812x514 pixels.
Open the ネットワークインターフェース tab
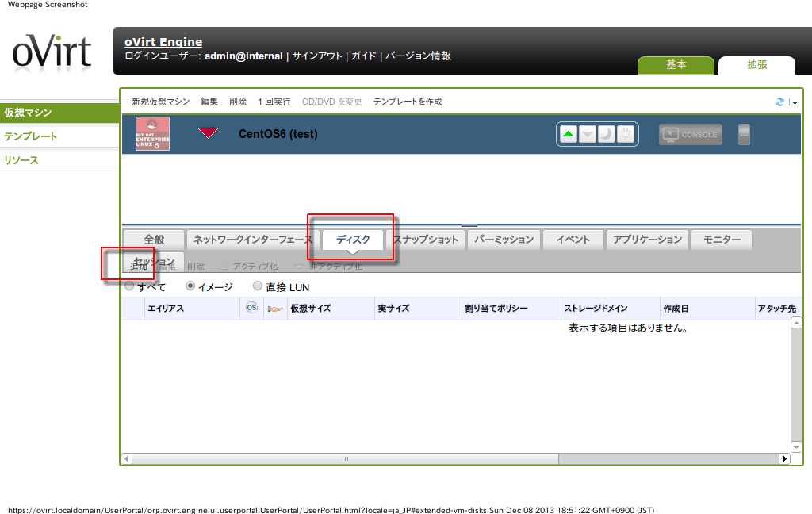(252, 240)
